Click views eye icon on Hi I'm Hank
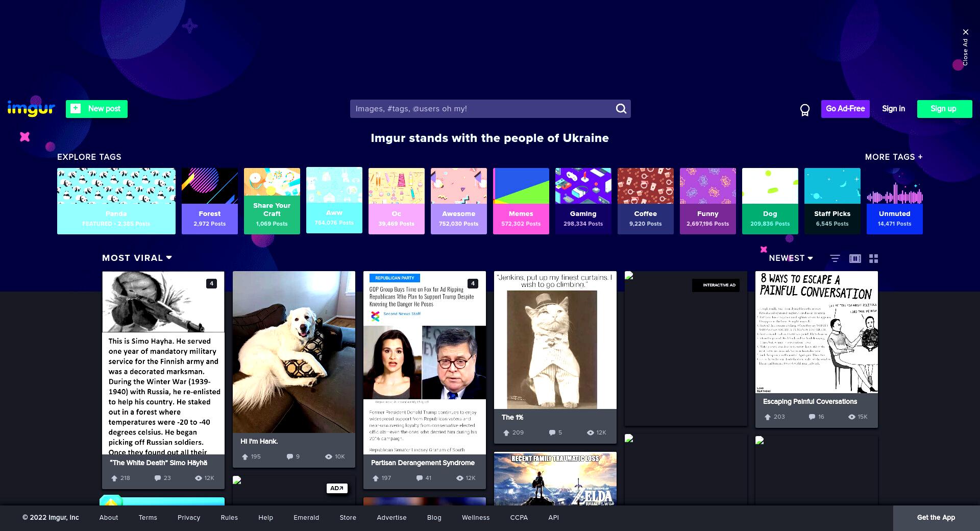Viewport: 980px width, 531px height. pyautogui.click(x=329, y=457)
